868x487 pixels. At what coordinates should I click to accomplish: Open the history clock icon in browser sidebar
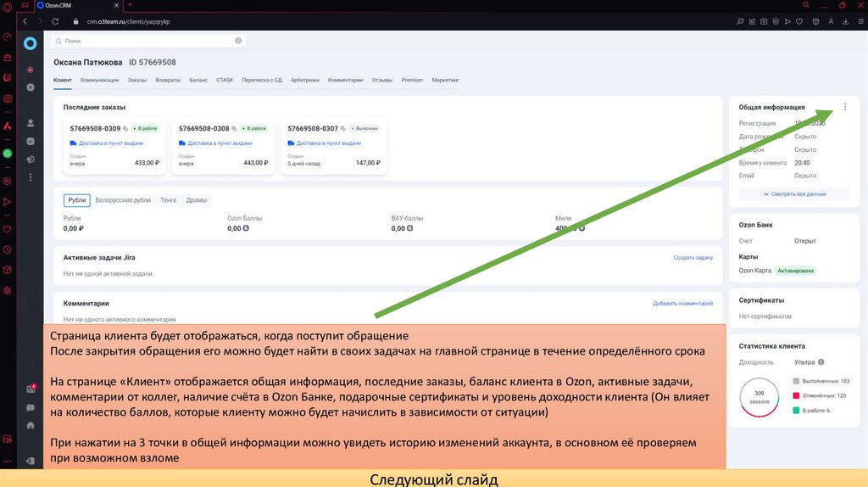pyautogui.click(x=7, y=250)
